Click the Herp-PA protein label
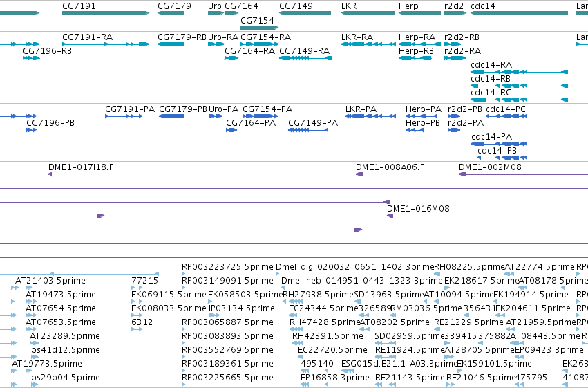This screenshot has width=588, height=388. [x=424, y=109]
